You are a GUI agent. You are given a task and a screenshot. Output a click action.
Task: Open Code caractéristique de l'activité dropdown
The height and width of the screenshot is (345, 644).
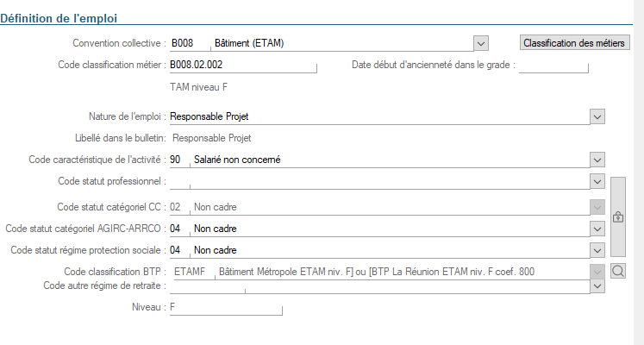tap(597, 160)
